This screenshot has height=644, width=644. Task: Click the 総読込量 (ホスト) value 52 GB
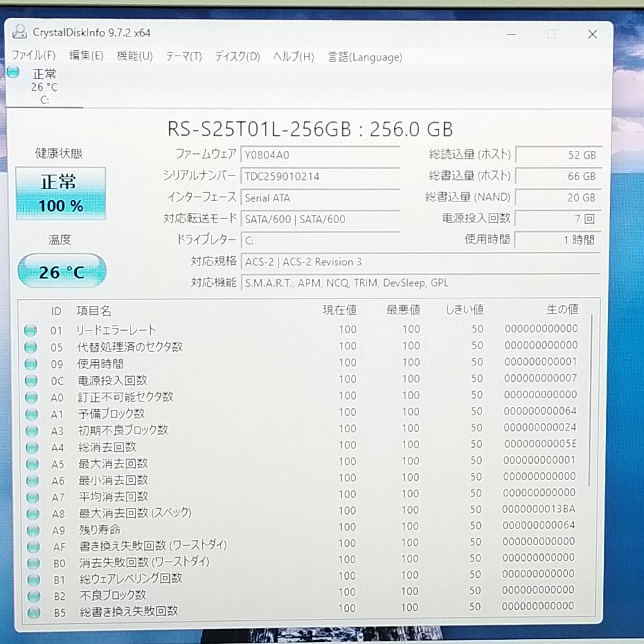pos(559,155)
